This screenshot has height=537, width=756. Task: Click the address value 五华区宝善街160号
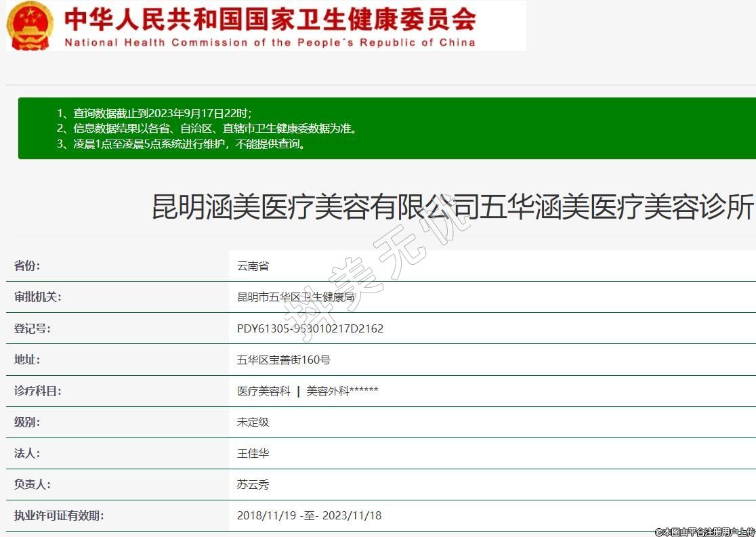point(283,360)
